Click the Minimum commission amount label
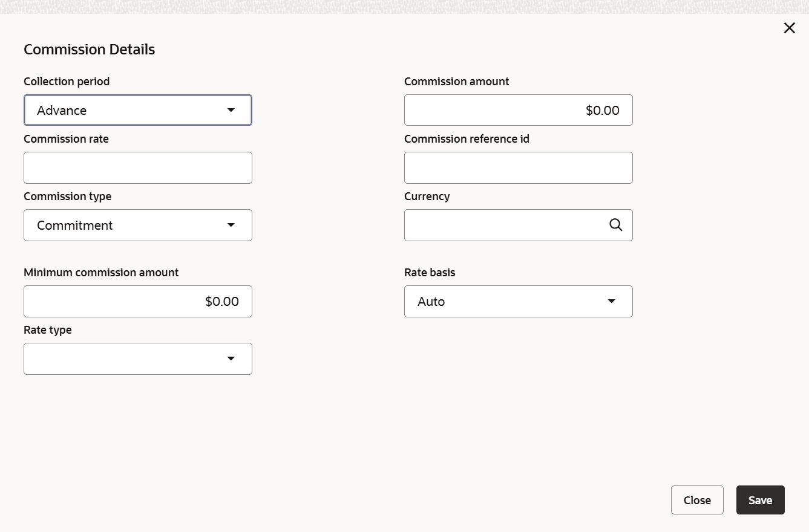The height and width of the screenshot is (532, 809). 101,273
